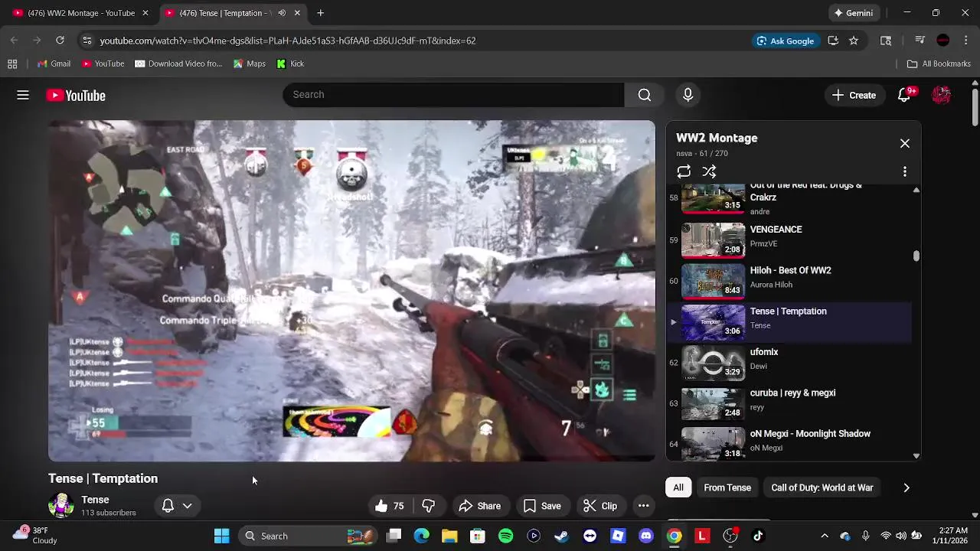Reload the current page
The height and width of the screenshot is (551, 980).
click(60, 41)
